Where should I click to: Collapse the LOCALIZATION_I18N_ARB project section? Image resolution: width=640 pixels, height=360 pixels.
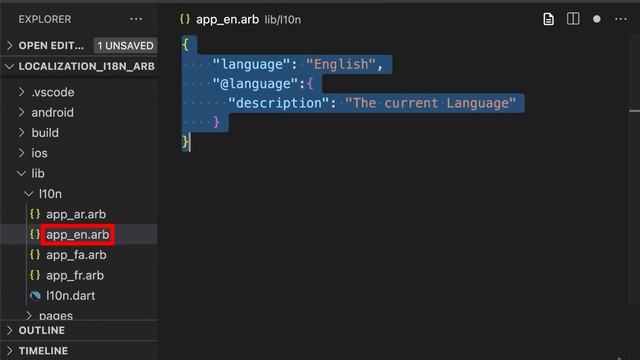click(10, 66)
